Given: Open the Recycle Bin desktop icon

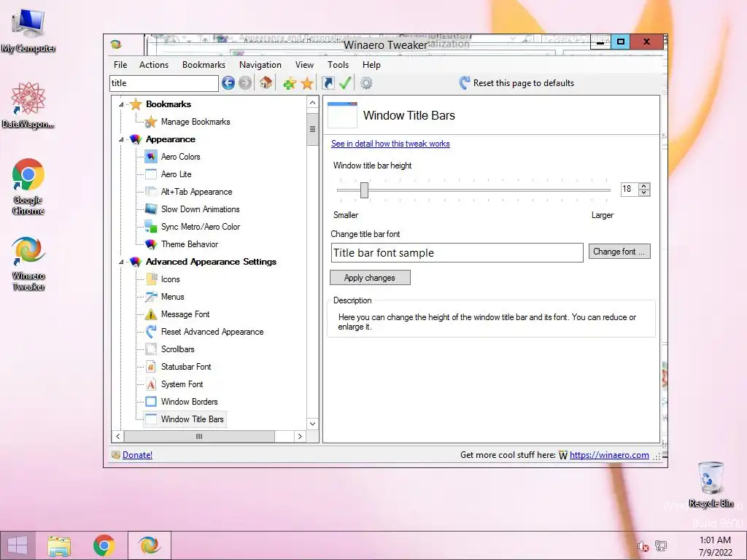Looking at the screenshot, I should 711,484.
